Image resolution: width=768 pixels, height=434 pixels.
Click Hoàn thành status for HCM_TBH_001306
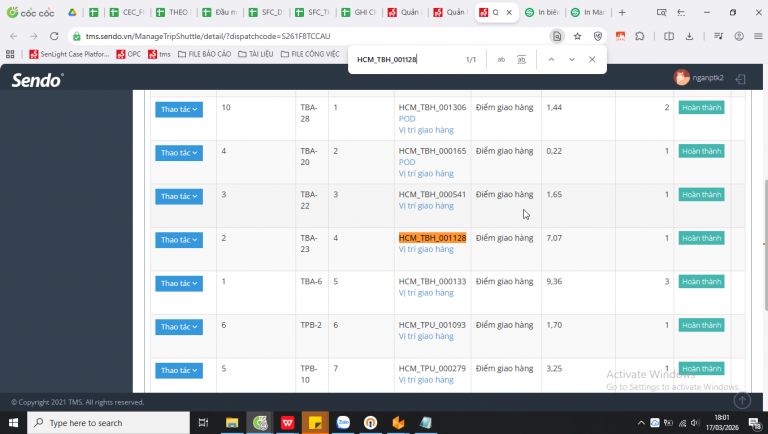click(701, 108)
